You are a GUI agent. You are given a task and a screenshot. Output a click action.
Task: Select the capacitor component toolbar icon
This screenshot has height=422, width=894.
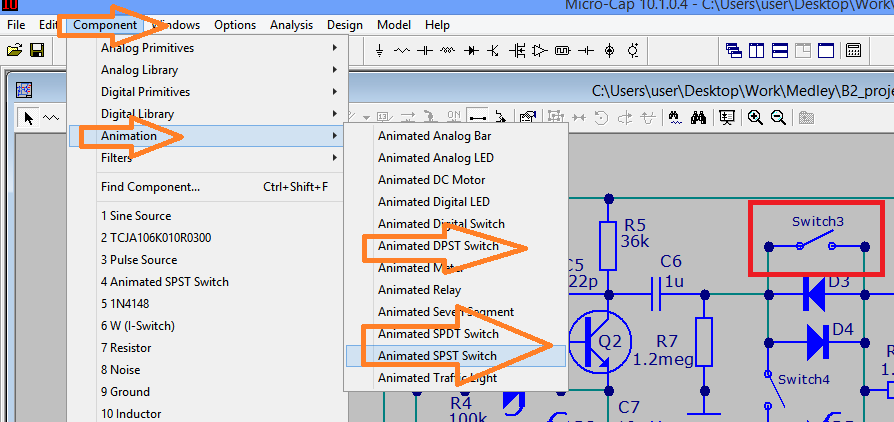point(425,50)
